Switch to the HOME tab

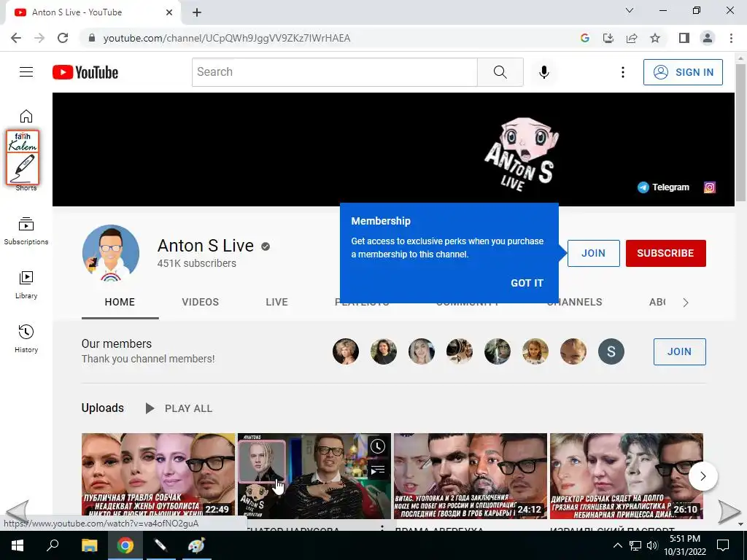pos(120,302)
